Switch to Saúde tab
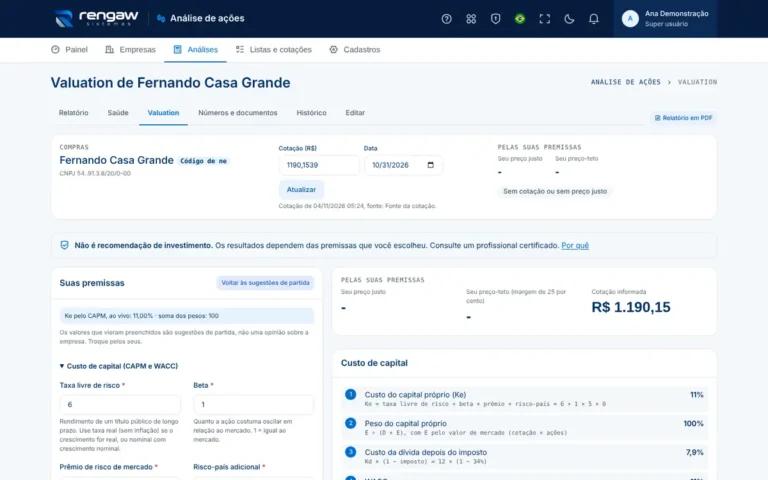 (x=118, y=113)
